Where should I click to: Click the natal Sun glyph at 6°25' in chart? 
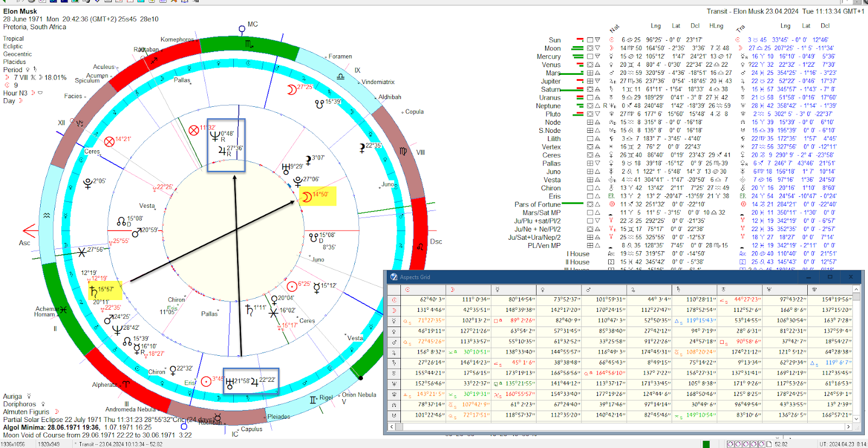pos(292,286)
